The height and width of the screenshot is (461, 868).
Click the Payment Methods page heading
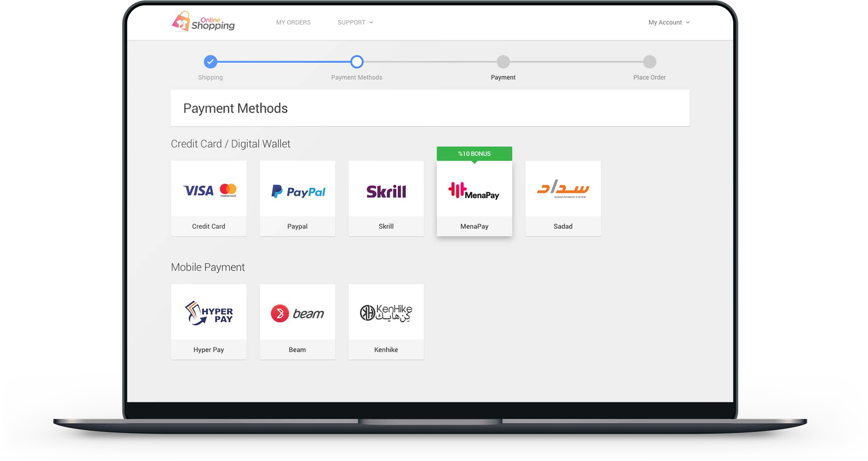[x=235, y=108]
